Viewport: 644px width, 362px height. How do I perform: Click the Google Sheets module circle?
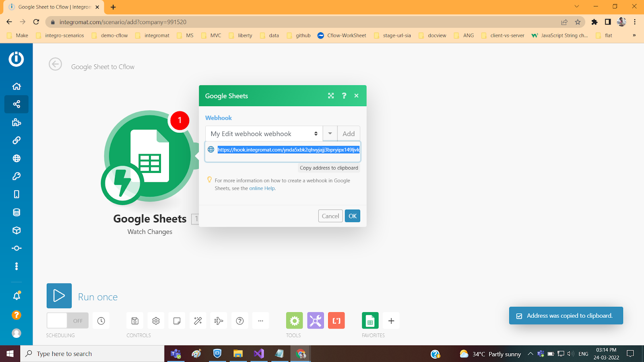pos(150,156)
